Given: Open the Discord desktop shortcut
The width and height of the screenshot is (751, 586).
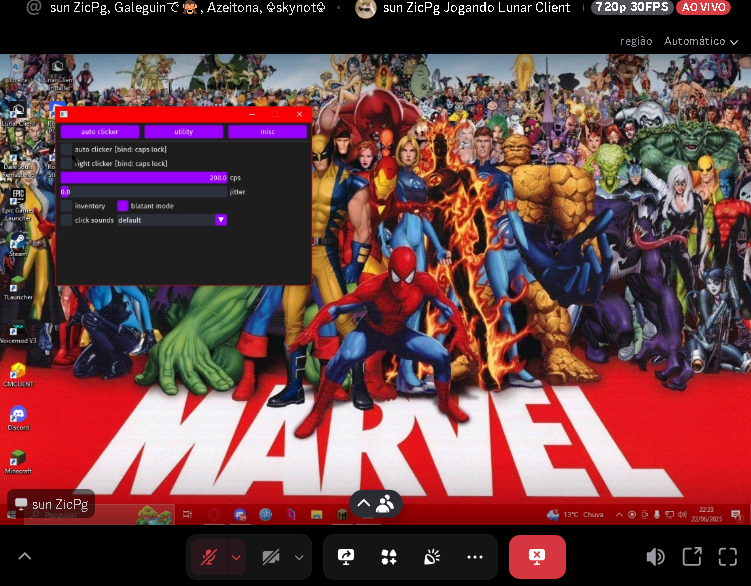Looking at the screenshot, I should 18,418.
